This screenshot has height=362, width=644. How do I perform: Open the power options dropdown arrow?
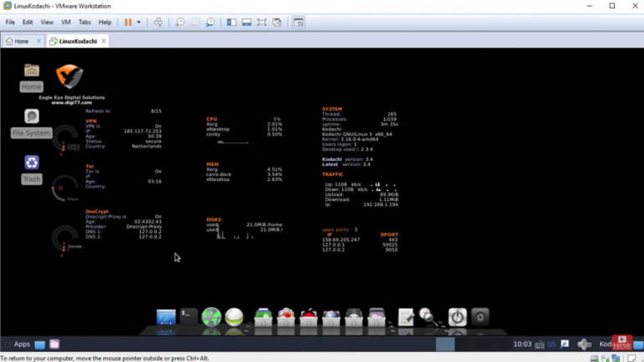coord(139,23)
